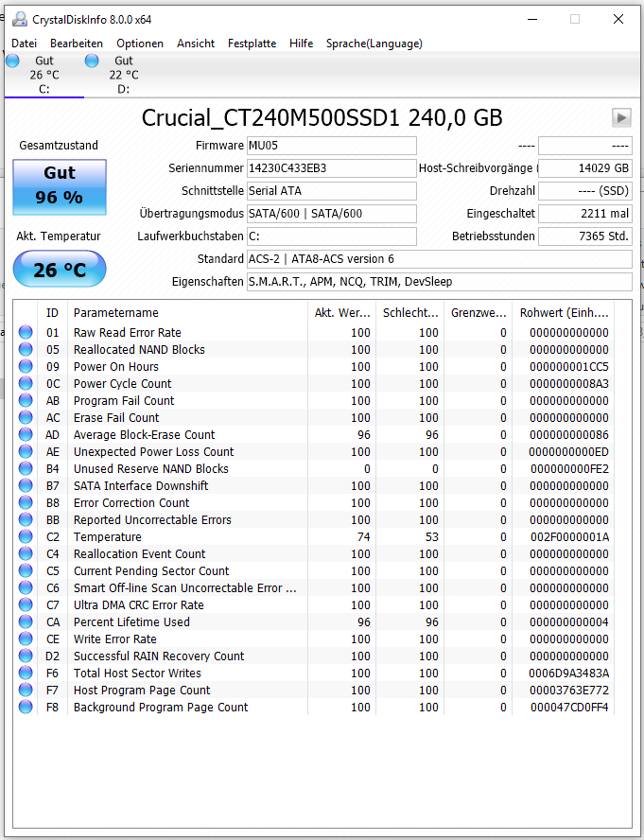Screen dimensions: 644x840
Task: Click the Gut 96 % health status button
Action: [x=60, y=187]
